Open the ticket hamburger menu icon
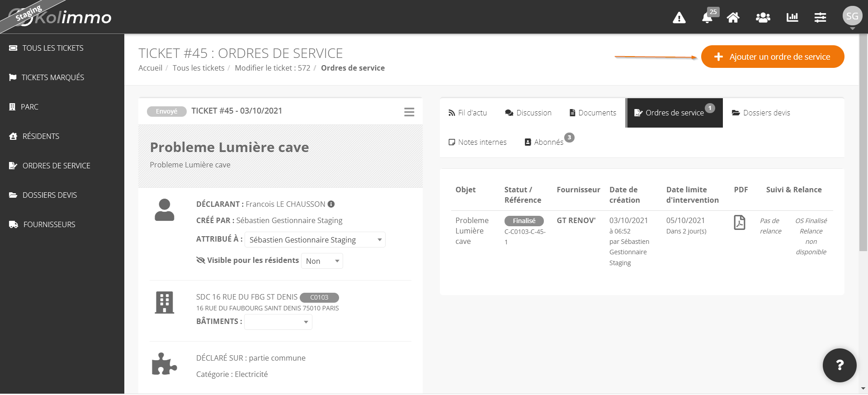This screenshot has height=395, width=868. (x=409, y=112)
